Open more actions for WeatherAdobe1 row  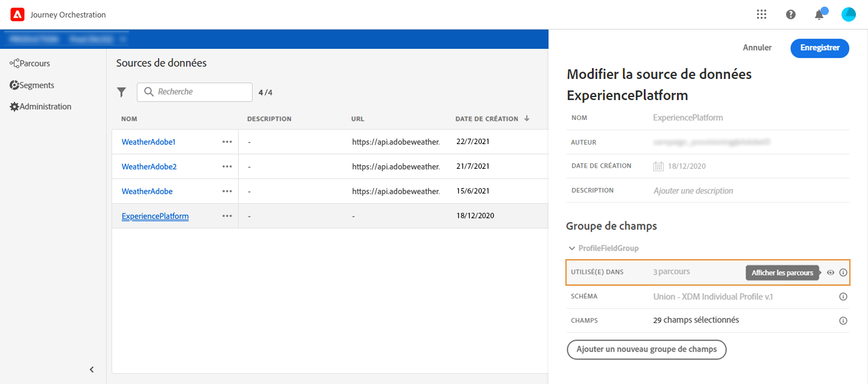227,142
